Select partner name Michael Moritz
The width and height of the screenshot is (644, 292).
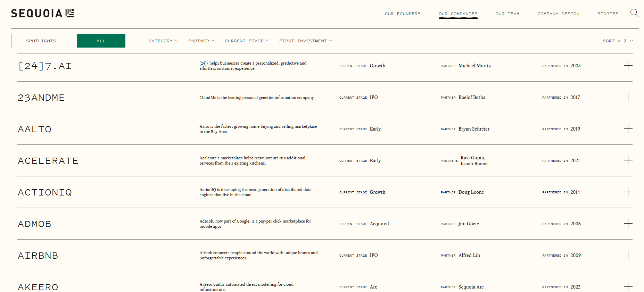click(474, 66)
